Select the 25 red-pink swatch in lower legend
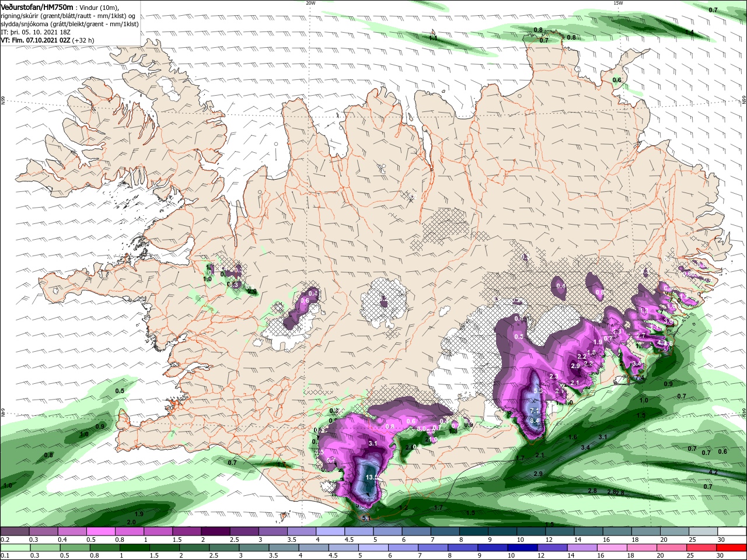The width and height of the screenshot is (747, 560). coord(703,548)
